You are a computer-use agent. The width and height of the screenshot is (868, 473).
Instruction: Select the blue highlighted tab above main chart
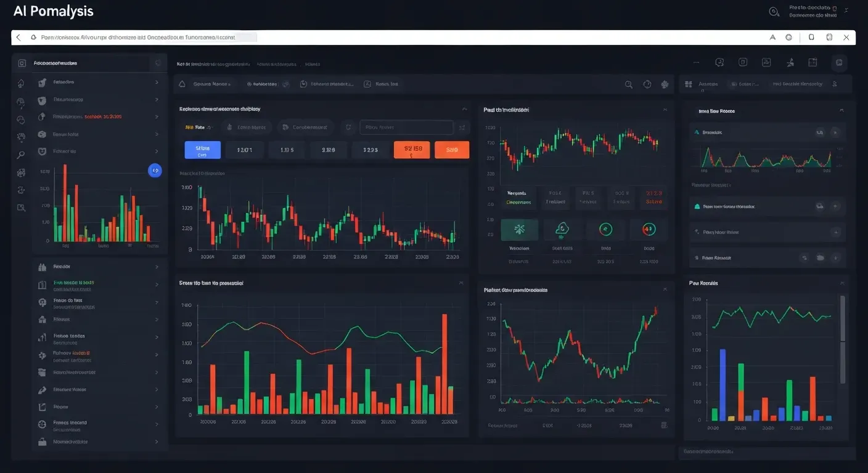click(202, 150)
